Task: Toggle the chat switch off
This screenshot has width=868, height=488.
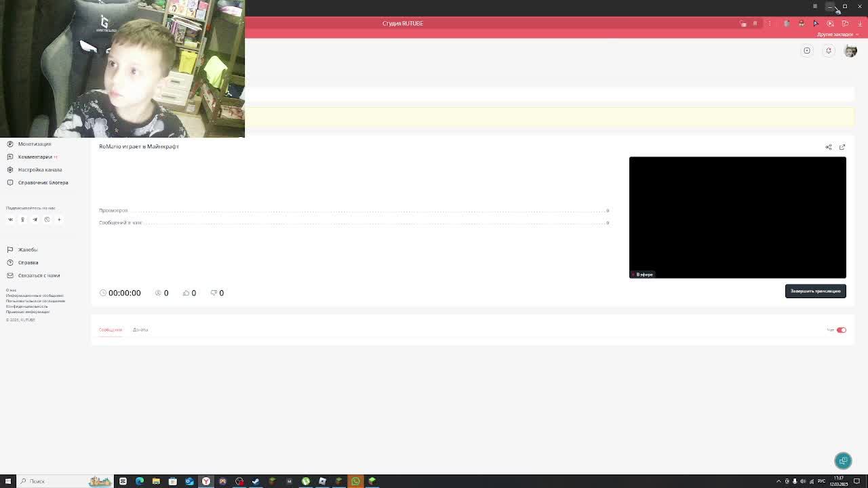Action: 841,330
